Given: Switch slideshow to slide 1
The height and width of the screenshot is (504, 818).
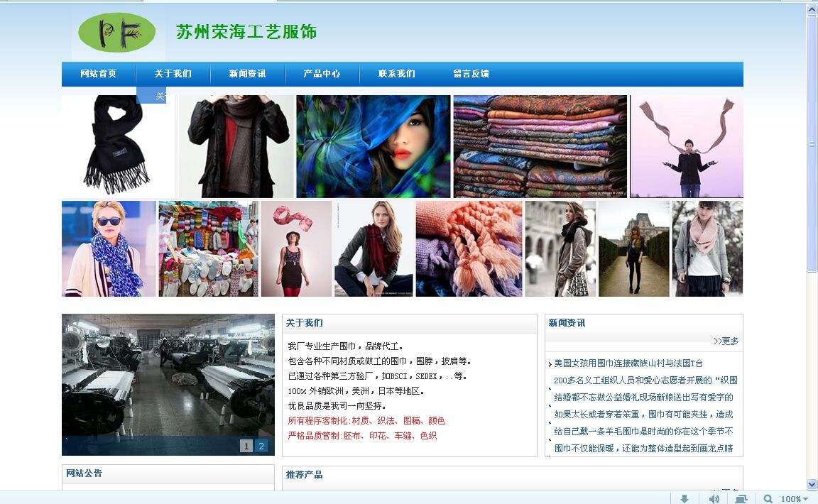Looking at the screenshot, I should click(x=246, y=446).
